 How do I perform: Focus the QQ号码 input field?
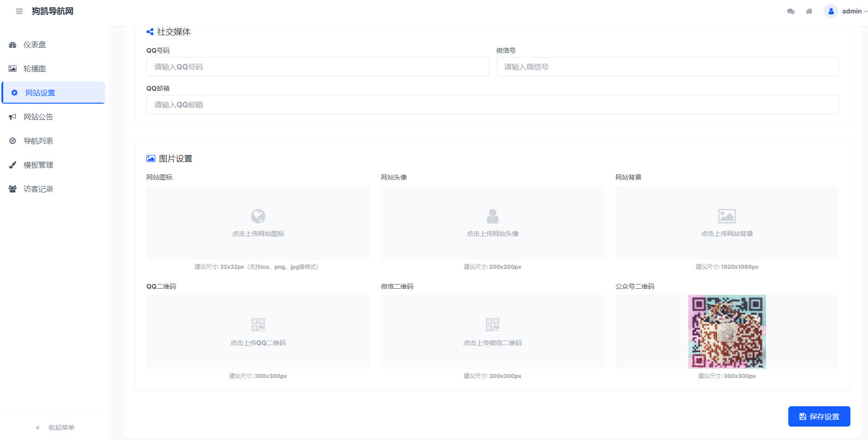[317, 67]
